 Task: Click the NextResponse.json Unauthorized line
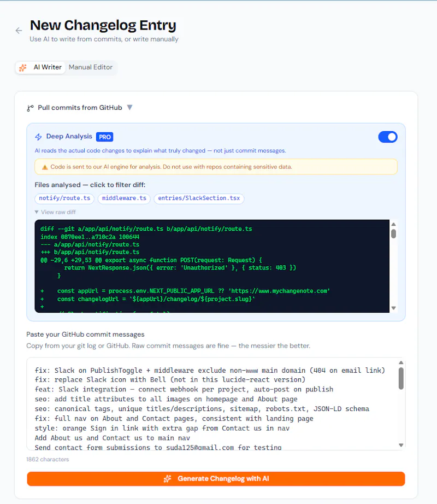pyautogui.click(x=180, y=268)
